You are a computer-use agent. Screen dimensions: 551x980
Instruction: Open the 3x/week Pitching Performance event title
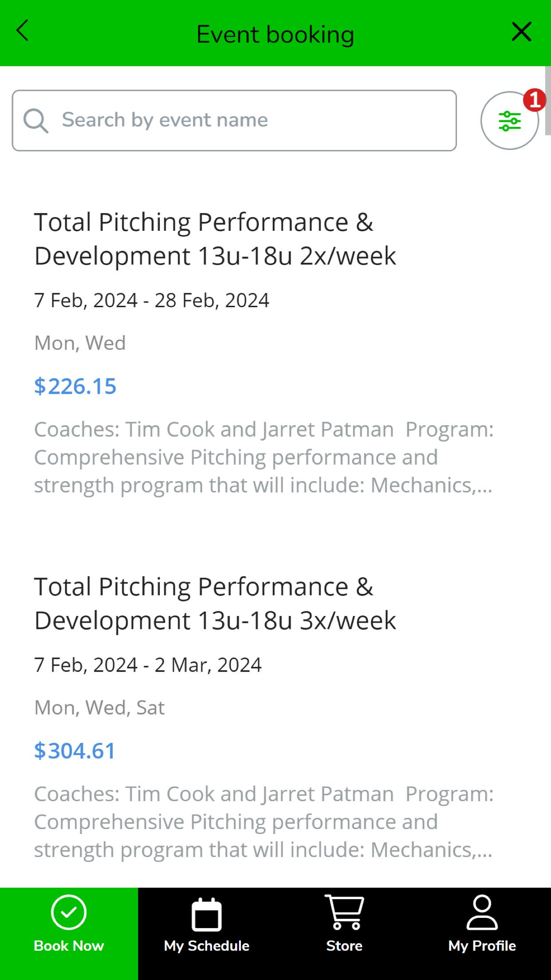pyautogui.click(x=215, y=603)
